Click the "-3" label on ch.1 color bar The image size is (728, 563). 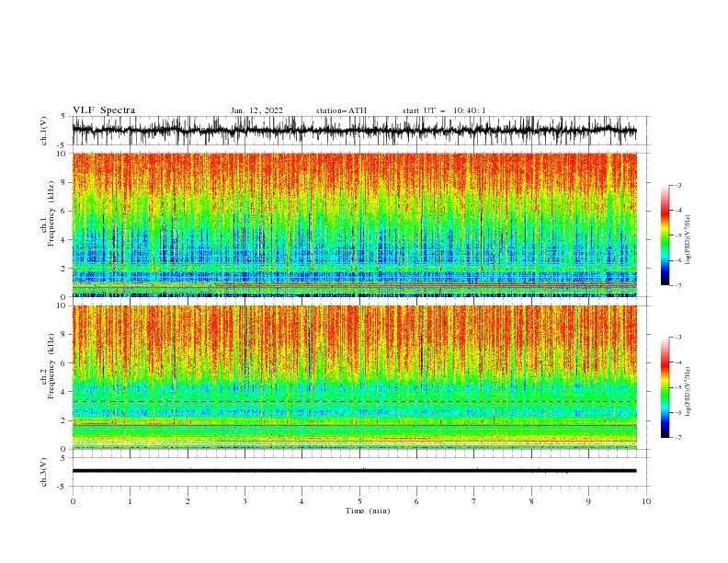pyautogui.click(x=678, y=185)
